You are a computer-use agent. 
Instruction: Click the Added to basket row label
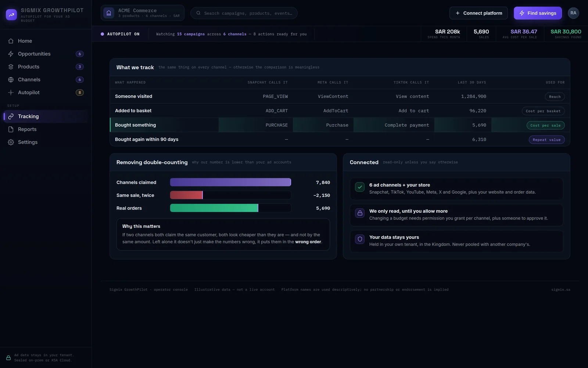(133, 111)
